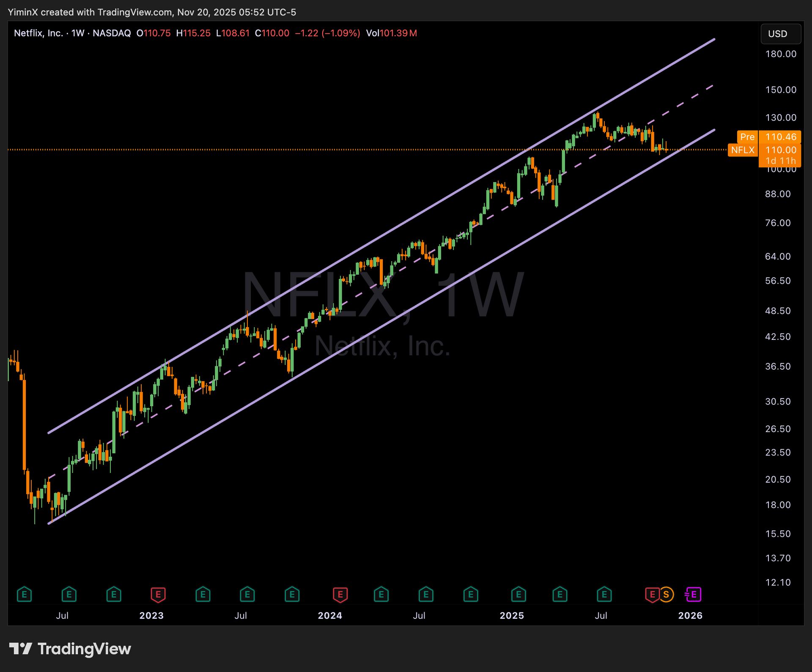
Task: Click the TradingView wordmark link at the bottom
Action: pos(84,649)
